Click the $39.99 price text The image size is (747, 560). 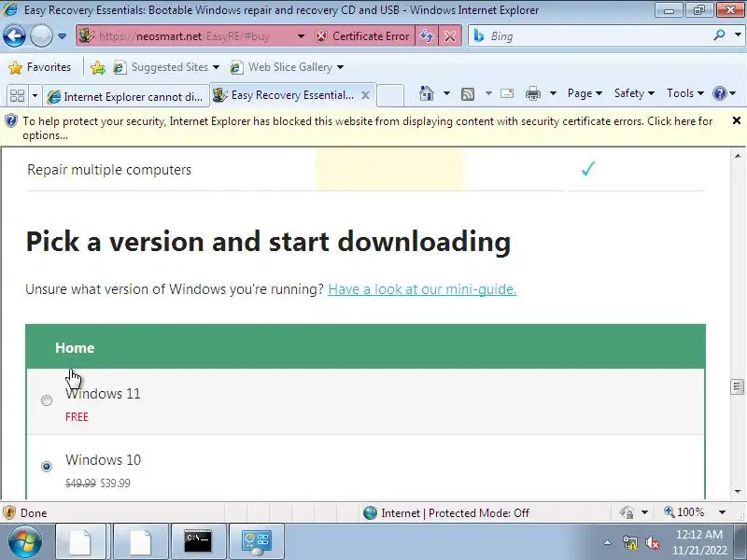click(115, 483)
